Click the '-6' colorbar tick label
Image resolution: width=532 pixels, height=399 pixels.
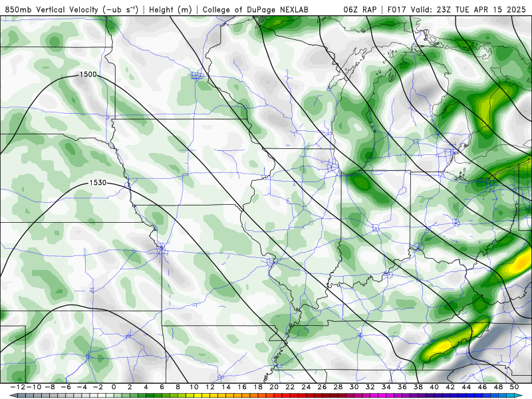[x=66, y=387]
